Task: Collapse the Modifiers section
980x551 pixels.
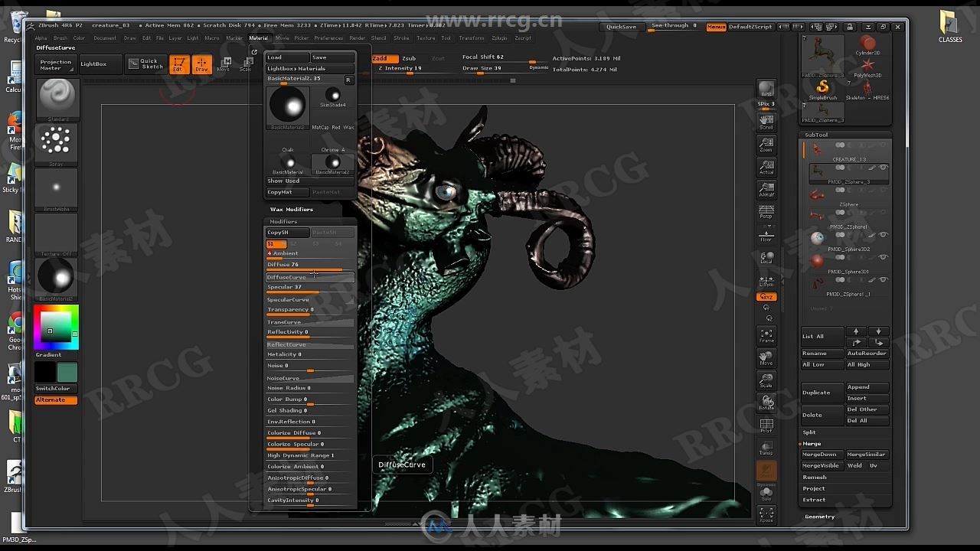Action: (x=283, y=221)
